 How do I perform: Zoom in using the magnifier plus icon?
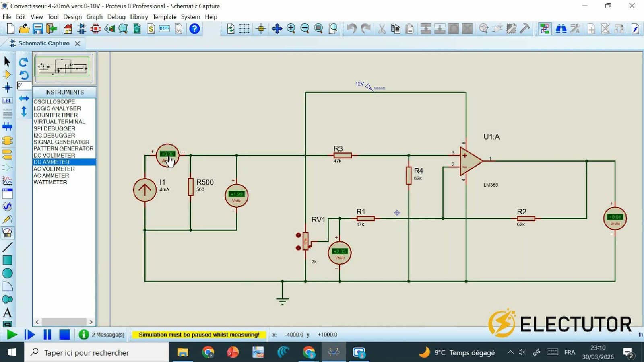tap(291, 29)
